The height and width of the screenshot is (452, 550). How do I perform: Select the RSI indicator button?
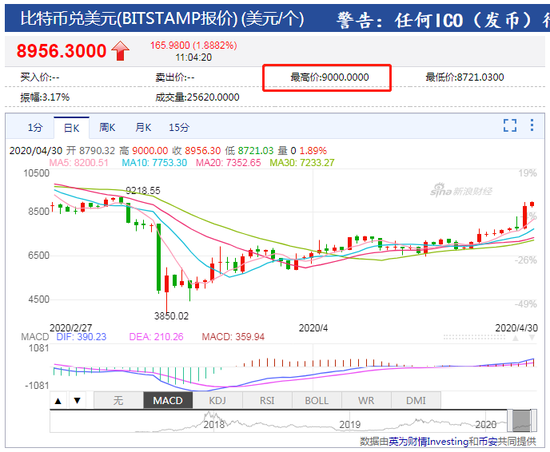coord(267,400)
